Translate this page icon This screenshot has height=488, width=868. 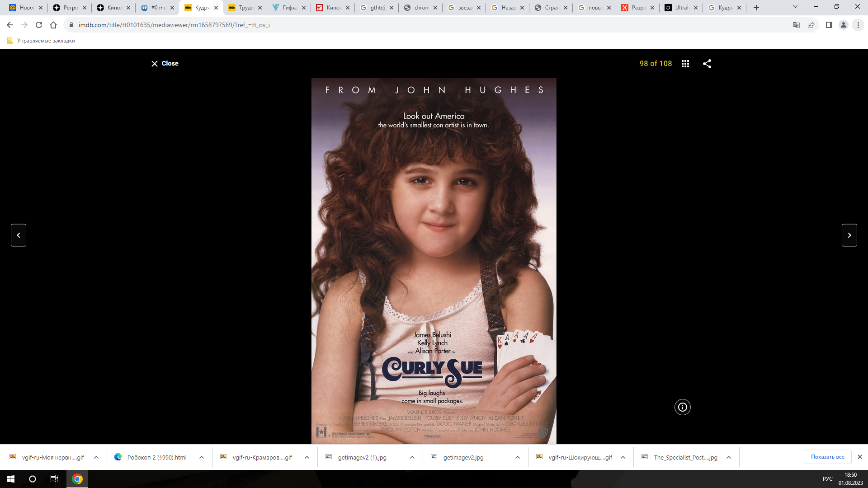pos(797,25)
